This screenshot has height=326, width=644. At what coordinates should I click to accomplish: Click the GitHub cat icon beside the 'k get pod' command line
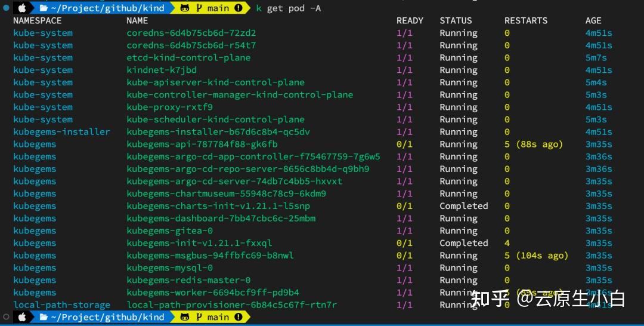coord(185,8)
